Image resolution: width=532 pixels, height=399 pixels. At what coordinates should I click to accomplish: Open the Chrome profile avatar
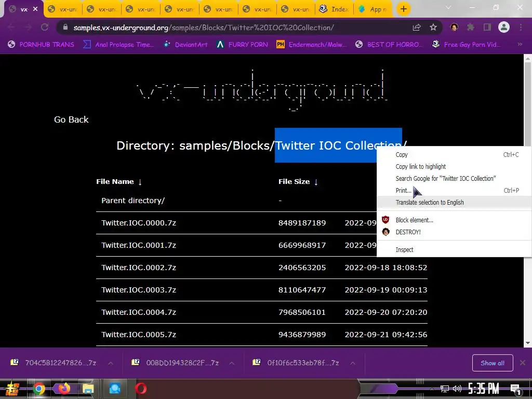pos(504,27)
